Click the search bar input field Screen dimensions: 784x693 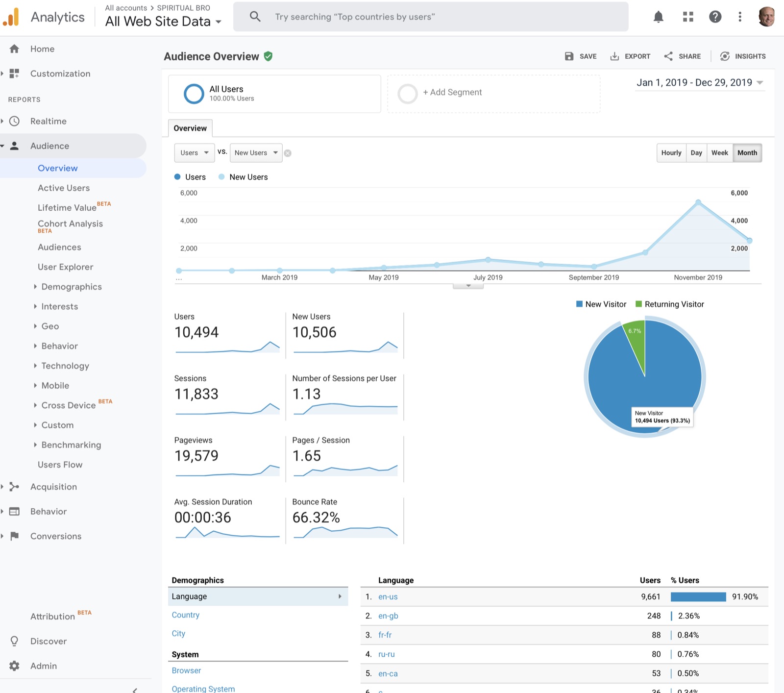pos(431,17)
